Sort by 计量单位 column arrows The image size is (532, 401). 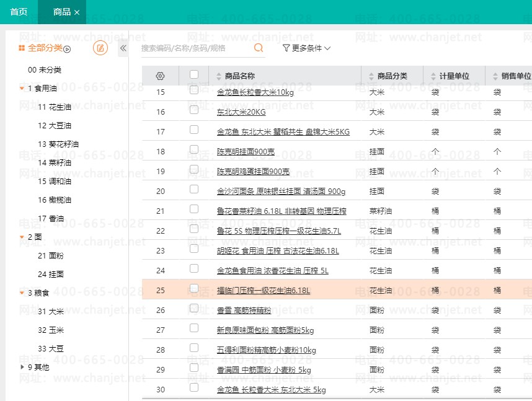click(x=433, y=77)
